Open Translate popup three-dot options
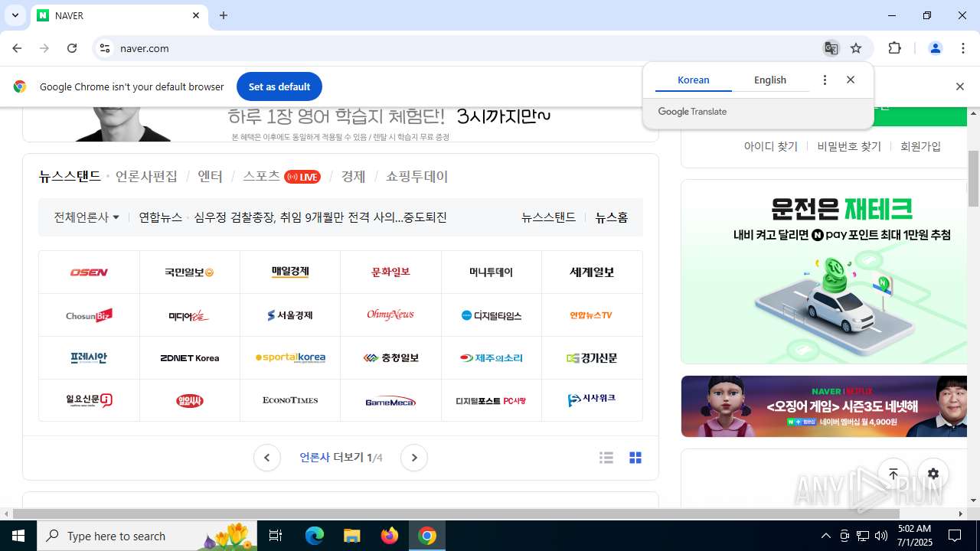The height and width of the screenshot is (551, 980). (x=825, y=80)
